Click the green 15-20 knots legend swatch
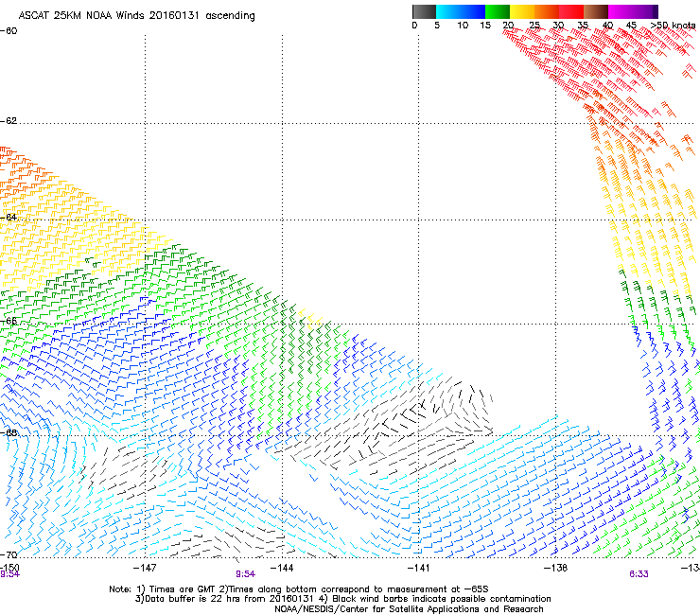Viewport: 700px width, 615px height. (x=498, y=11)
